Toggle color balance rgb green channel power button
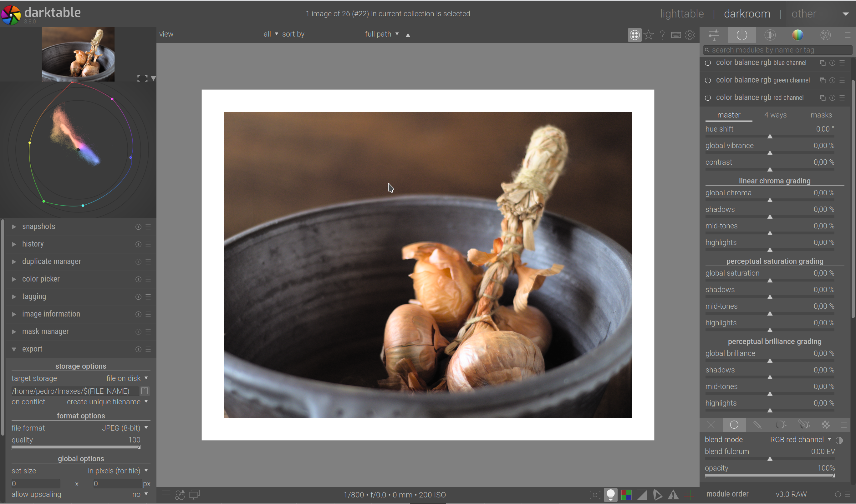This screenshot has height=504, width=856. point(708,81)
